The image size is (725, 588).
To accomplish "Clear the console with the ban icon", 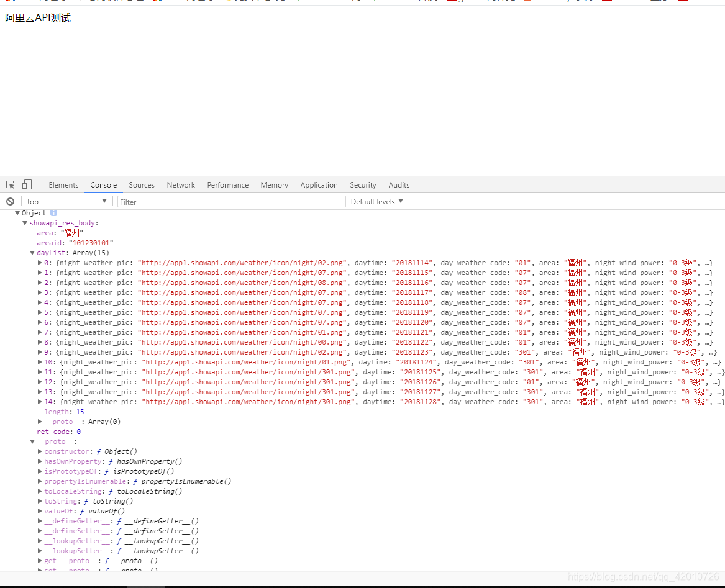I will pyautogui.click(x=10, y=202).
